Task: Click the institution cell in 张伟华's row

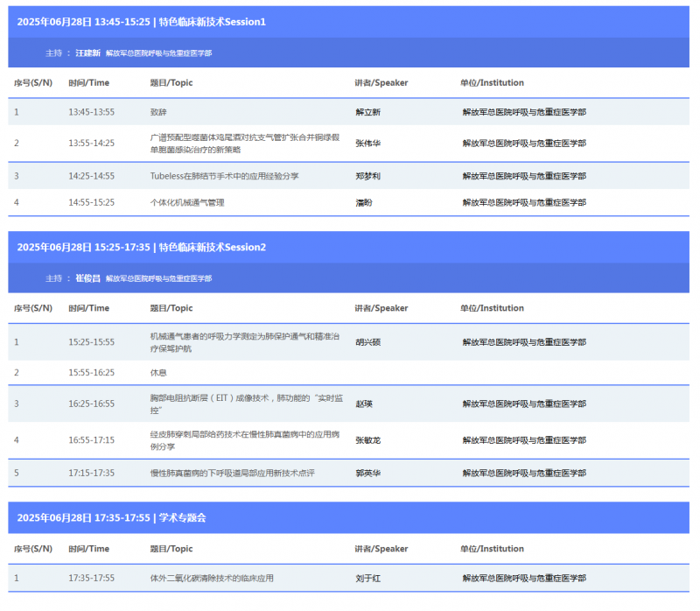Action: pyautogui.click(x=524, y=144)
